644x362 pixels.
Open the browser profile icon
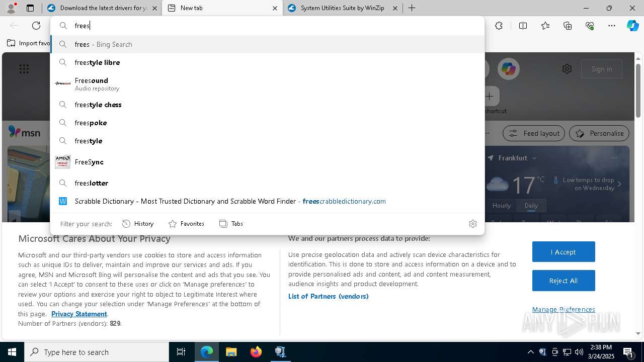tap(11, 8)
